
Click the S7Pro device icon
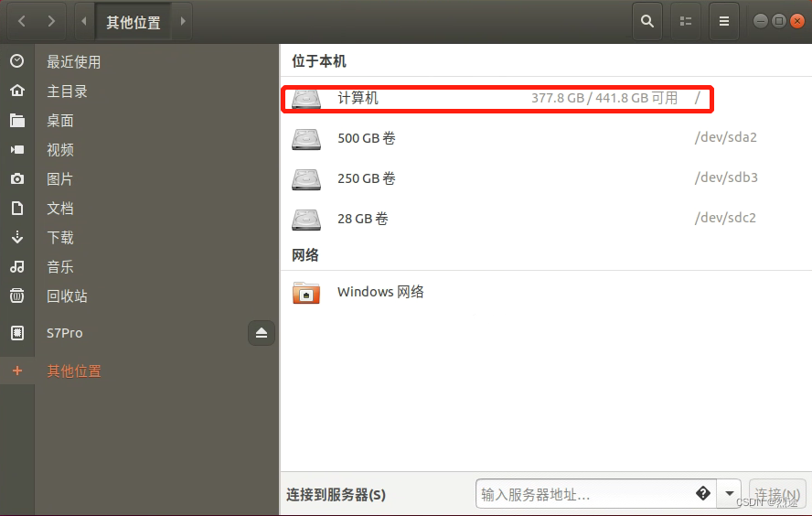click(17, 333)
